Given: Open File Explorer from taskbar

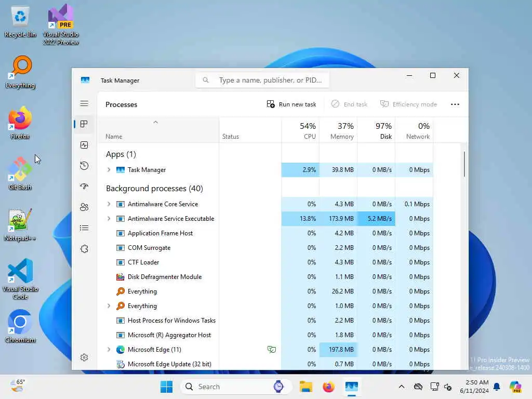Looking at the screenshot, I should [x=305, y=387].
